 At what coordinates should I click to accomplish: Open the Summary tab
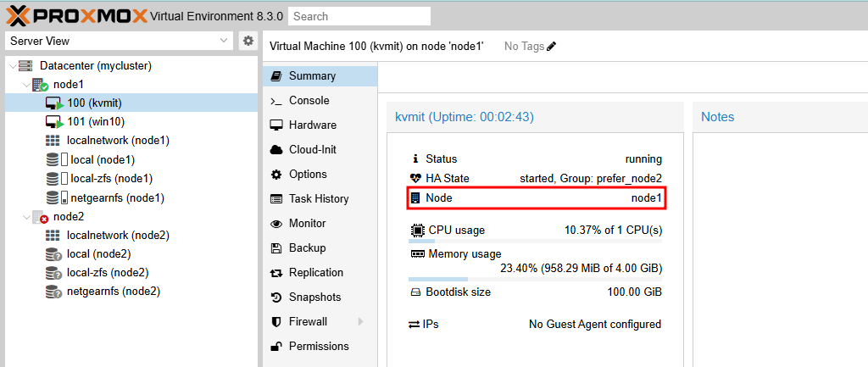pyautogui.click(x=320, y=76)
